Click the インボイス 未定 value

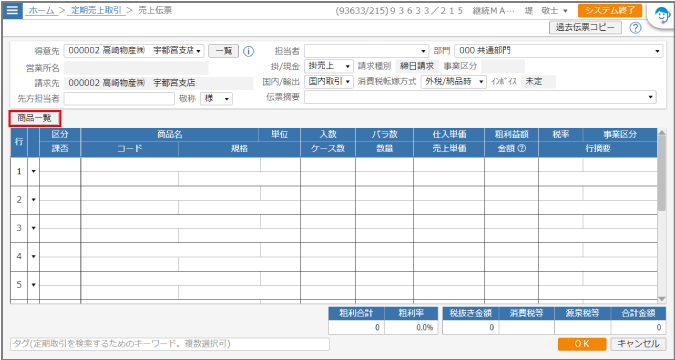pyautogui.click(x=538, y=81)
